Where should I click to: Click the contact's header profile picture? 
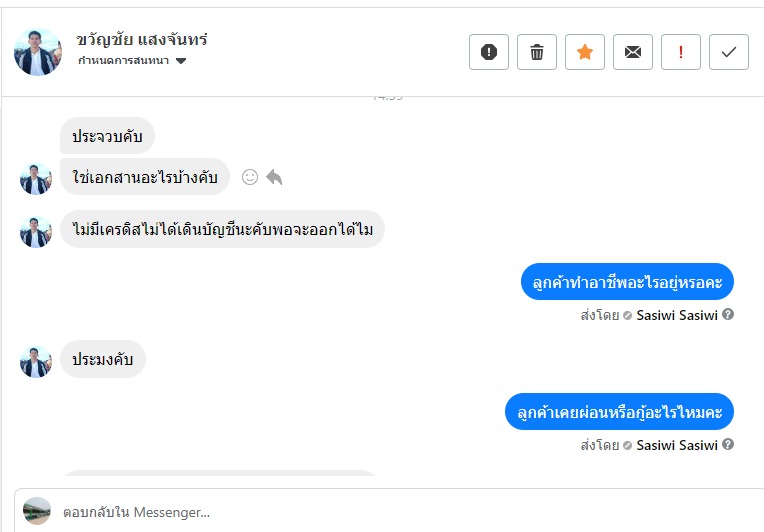(38, 51)
